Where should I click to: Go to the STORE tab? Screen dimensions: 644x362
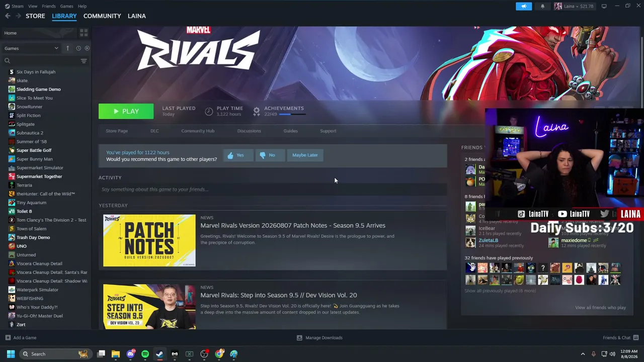35,16
